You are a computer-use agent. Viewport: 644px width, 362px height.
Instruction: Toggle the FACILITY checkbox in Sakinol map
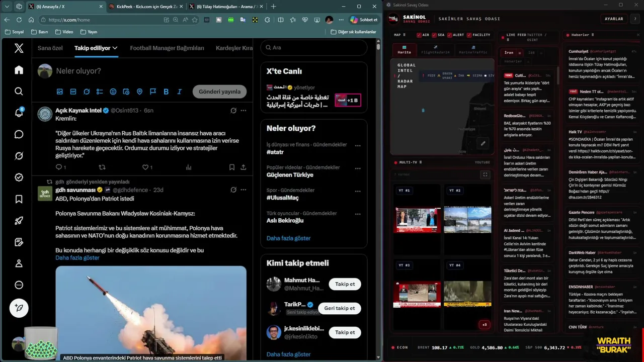(469, 35)
